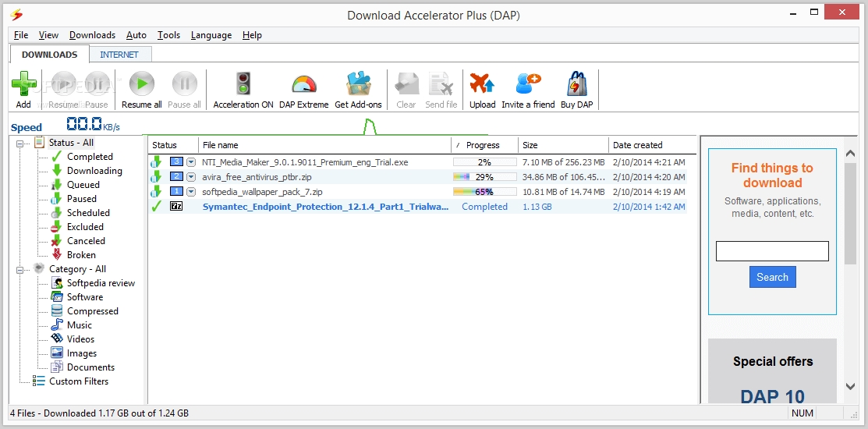
Task: Sort by the File name column header
Action: coord(325,145)
